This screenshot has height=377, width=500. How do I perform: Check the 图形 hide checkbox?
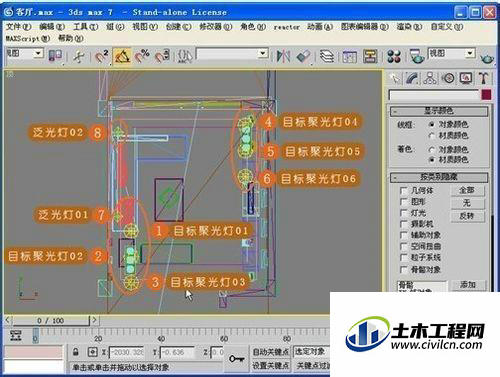coord(404,202)
